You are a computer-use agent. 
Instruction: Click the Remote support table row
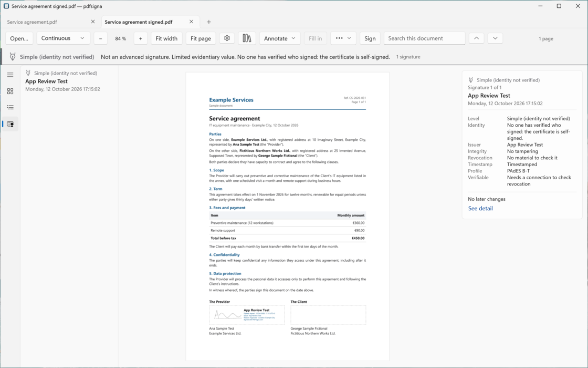287,231
